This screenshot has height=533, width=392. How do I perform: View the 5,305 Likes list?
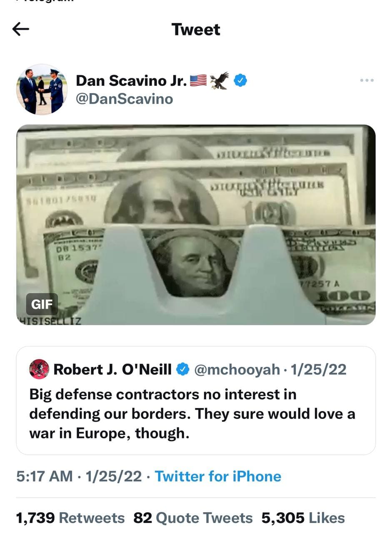coord(303,518)
